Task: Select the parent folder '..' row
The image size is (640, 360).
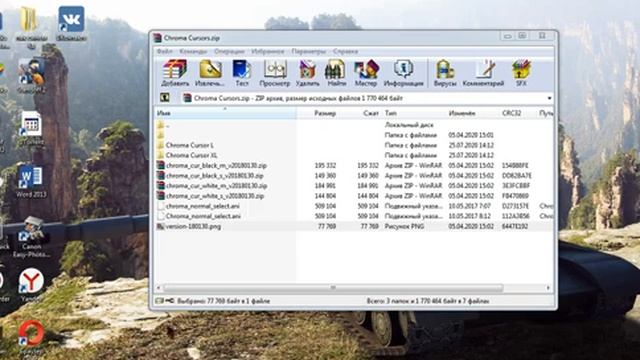Action: [353, 125]
